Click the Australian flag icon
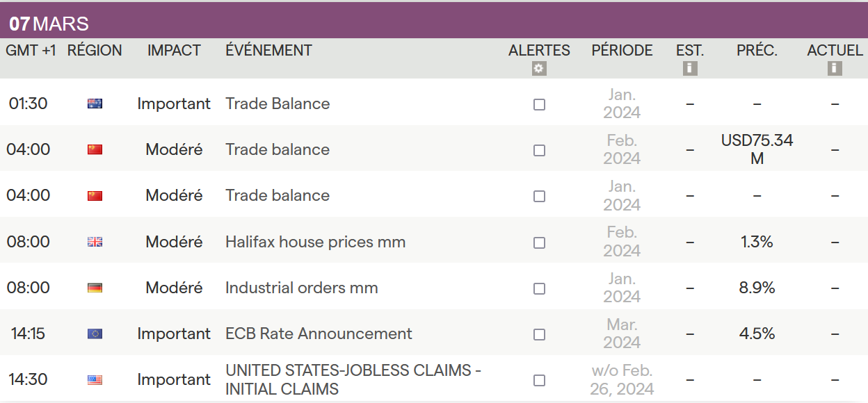This screenshot has width=868, height=403. tap(95, 104)
